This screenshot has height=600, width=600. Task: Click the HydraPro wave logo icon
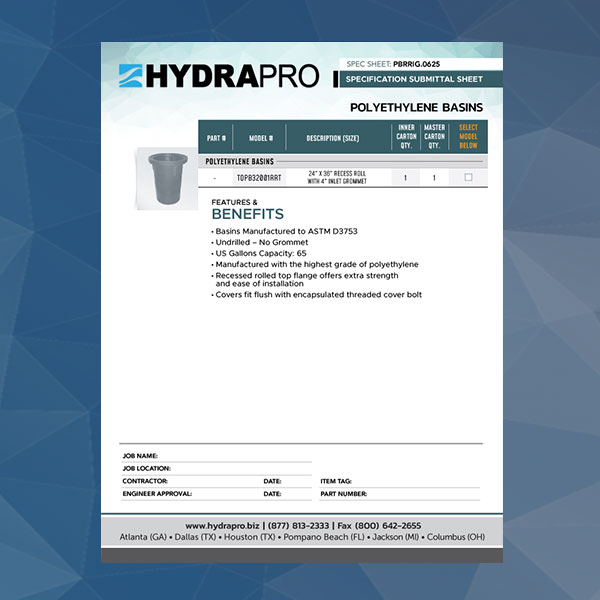(130, 76)
